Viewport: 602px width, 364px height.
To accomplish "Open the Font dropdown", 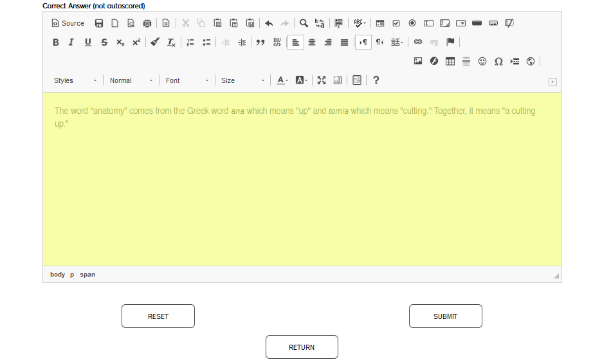I will coord(187,80).
